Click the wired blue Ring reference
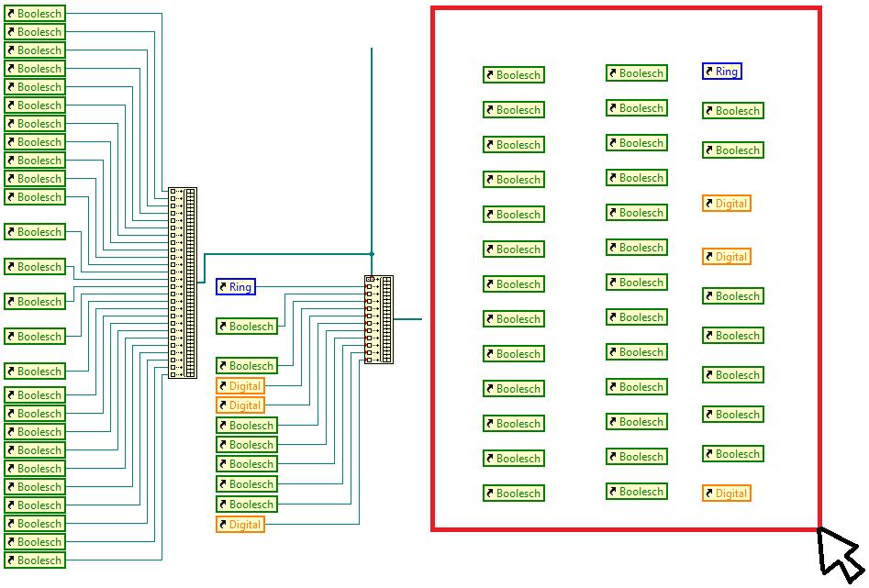The width and height of the screenshot is (869, 588). tap(236, 286)
